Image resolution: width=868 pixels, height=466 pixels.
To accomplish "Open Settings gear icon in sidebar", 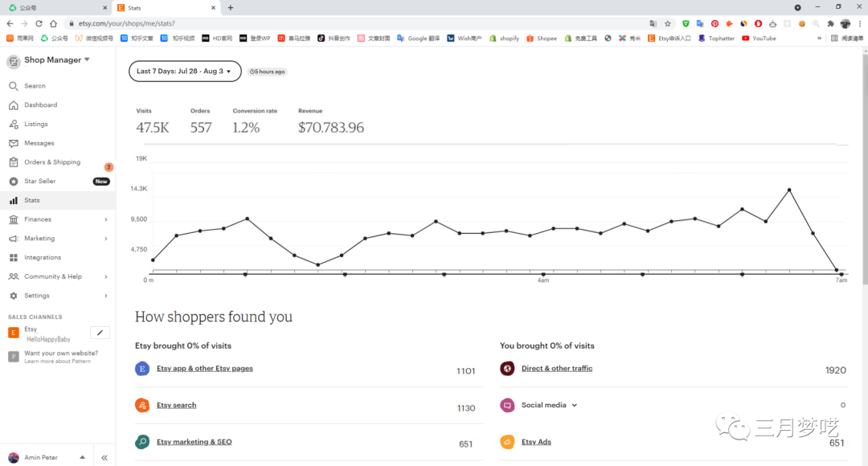I will point(14,296).
